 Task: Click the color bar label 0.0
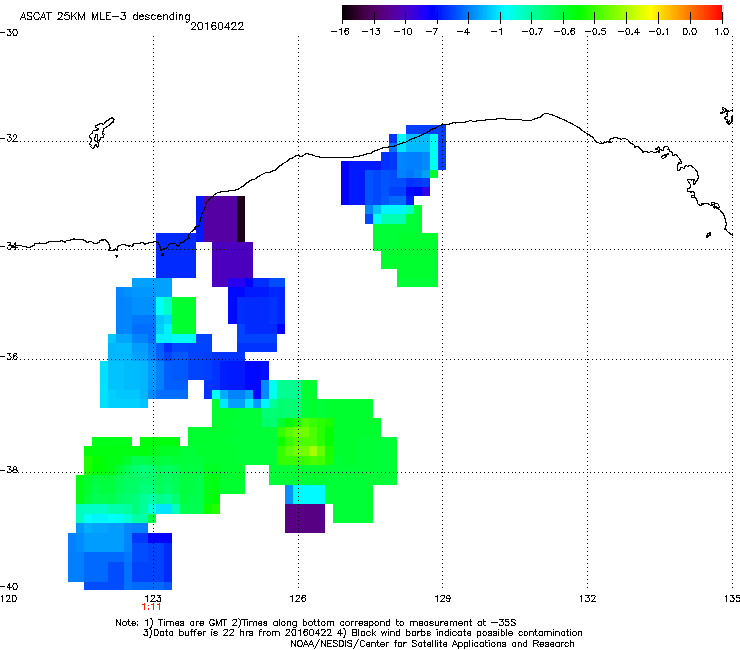tap(690, 32)
